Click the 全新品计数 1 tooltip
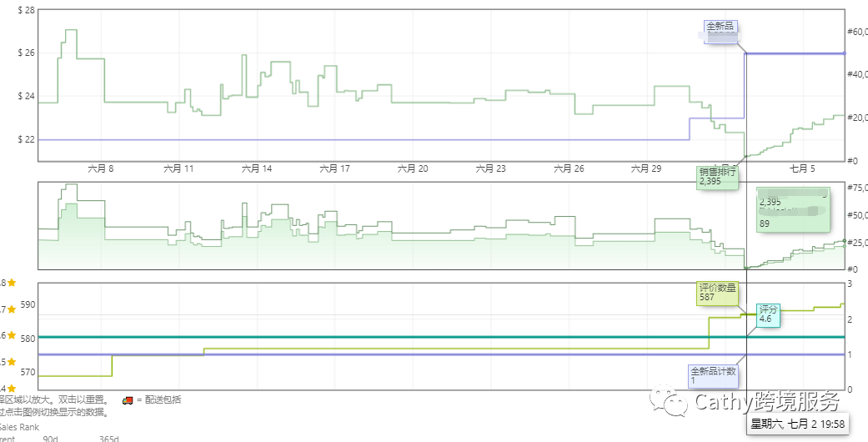The height and width of the screenshot is (442, 868). coord(713,376)
